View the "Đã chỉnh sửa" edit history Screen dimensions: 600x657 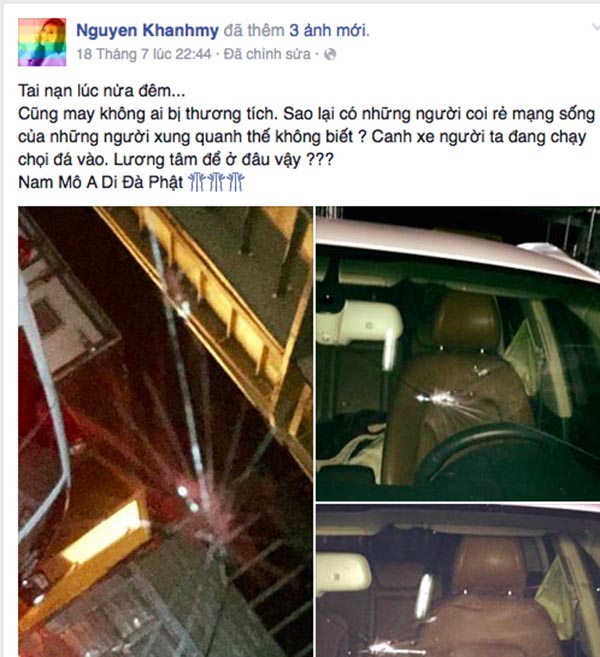point(267,54)
